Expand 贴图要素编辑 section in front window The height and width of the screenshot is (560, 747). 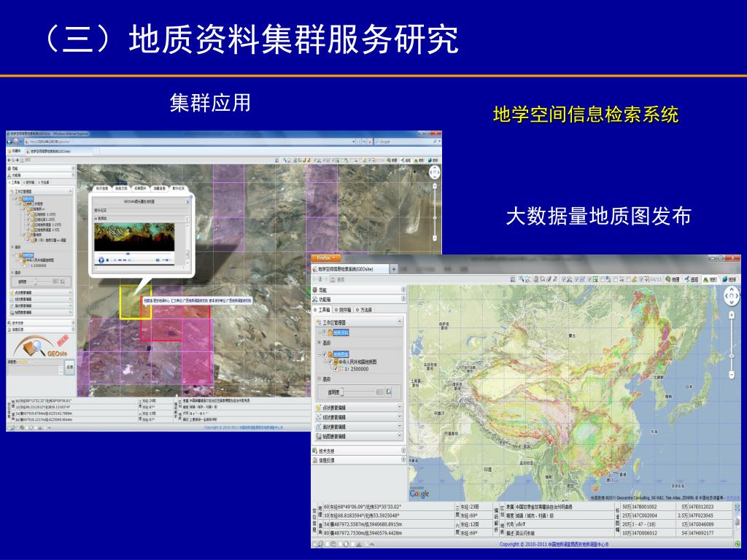point(399,436)
